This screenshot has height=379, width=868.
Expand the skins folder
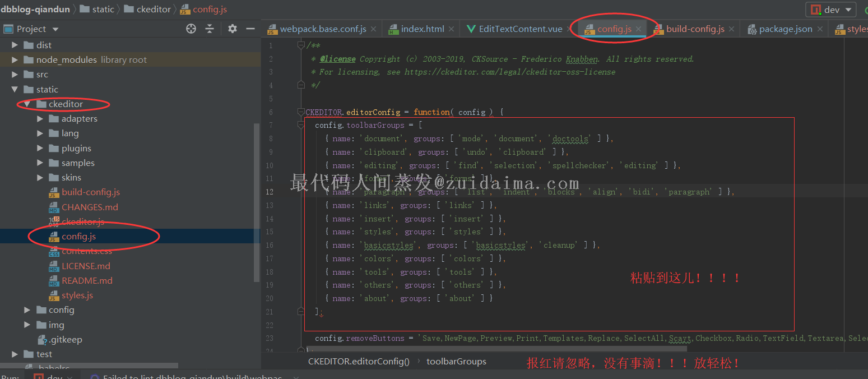pyautogui.click(x=40, y=177)
